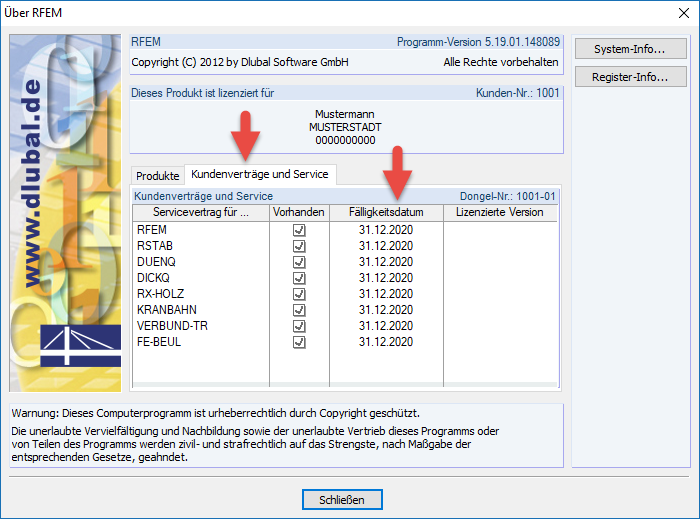Click the Programm-Version 5.19.01.148089 text
The height and width of the screenshot is (519, 700).
[x=478, y=42]
